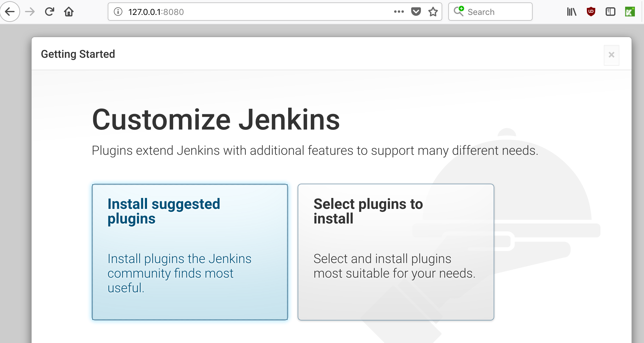This screenshot has height=343, width=644.
Task: Click the search engine magnifier icon
Action: click(459, 11)
